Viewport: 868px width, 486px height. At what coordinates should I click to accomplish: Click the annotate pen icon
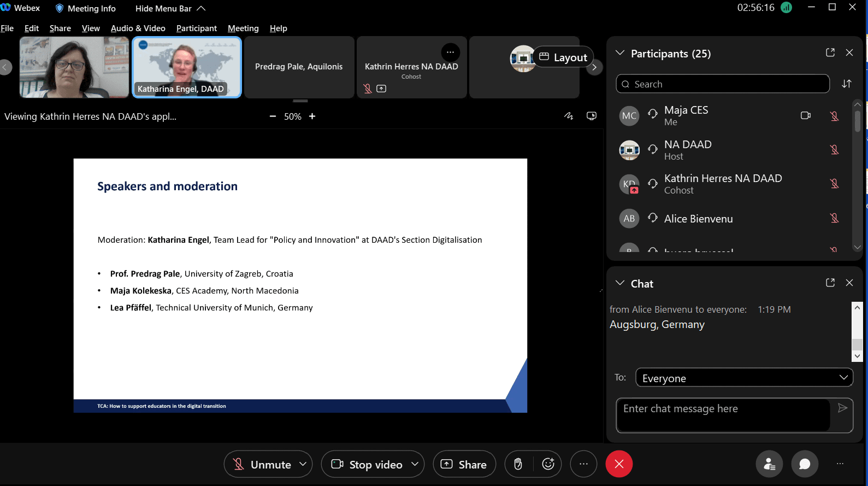pyautogui.click(x=569, y=116)
